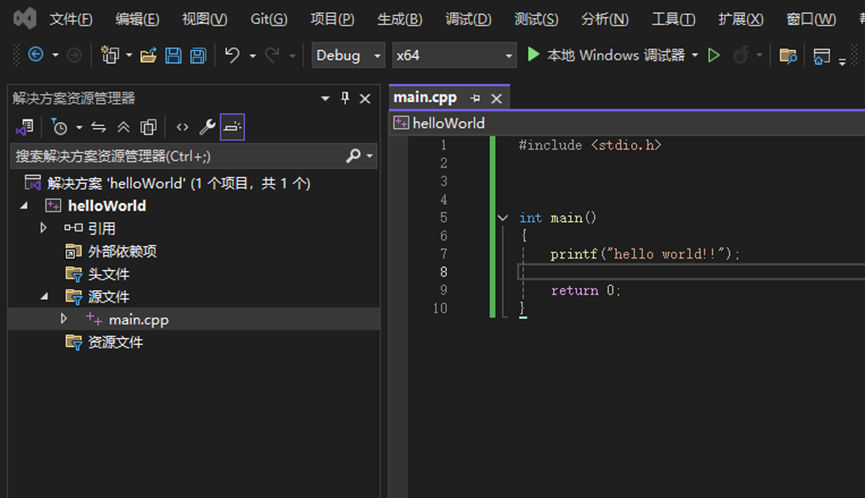
Task: Click the open file folder icon
Action: 148,55
